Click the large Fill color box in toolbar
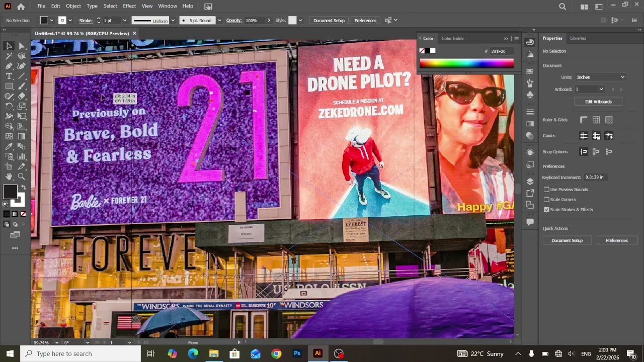 [10, 192]
